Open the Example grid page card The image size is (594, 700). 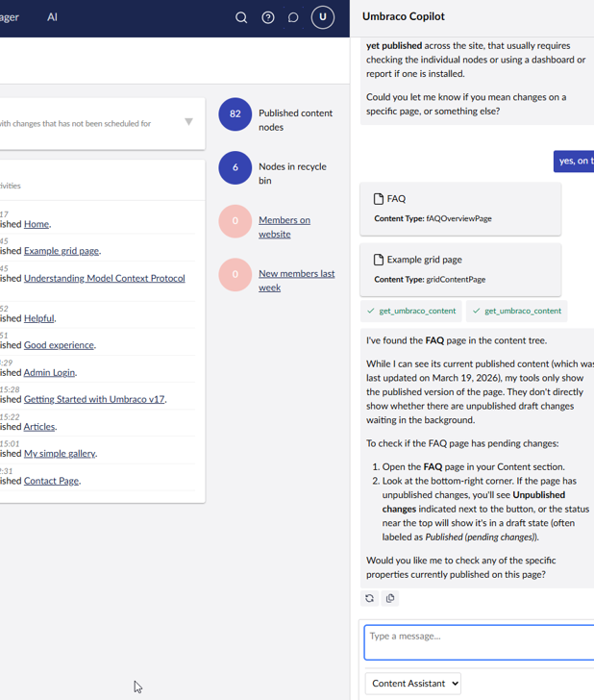pyautogui.click(x=460, y=268)
